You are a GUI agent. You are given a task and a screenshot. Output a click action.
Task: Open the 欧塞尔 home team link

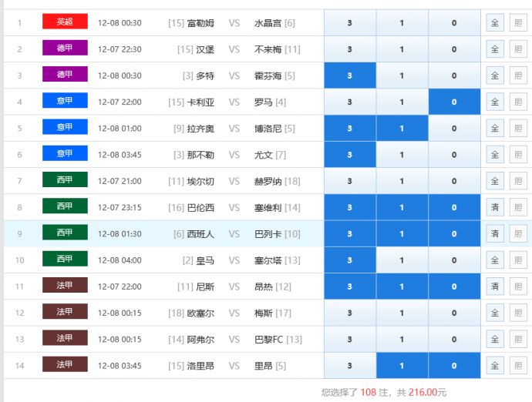pos(201,313)
